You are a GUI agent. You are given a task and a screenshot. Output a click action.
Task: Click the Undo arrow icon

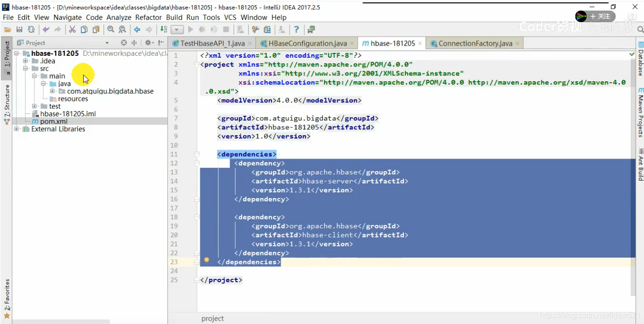(46, 30)
